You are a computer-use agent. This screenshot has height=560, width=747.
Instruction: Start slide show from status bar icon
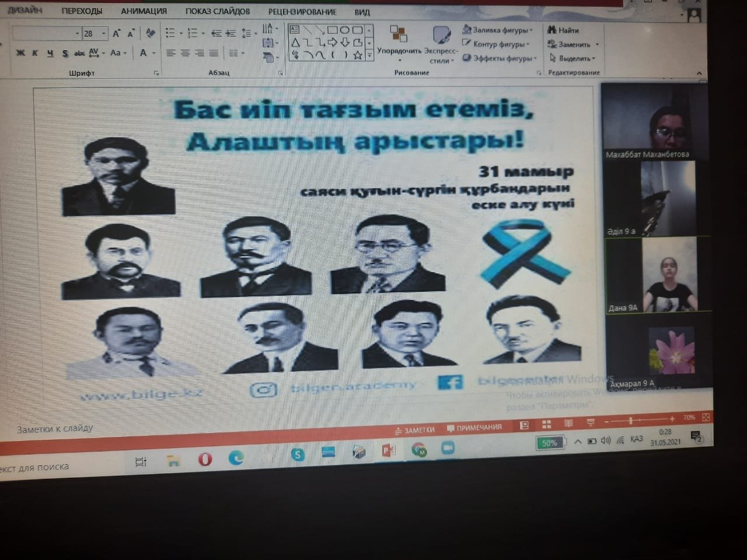click(x=590, y=423)
